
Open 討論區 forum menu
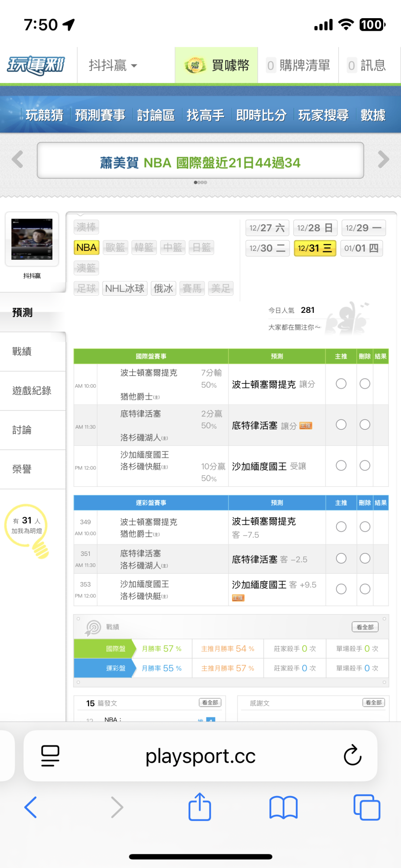click(x=156, y=115)
